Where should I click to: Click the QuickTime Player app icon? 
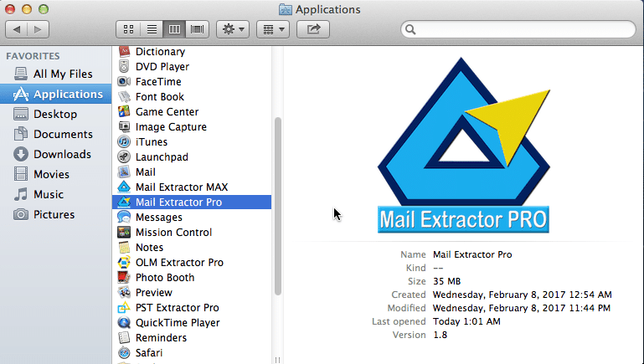[124, 323]
